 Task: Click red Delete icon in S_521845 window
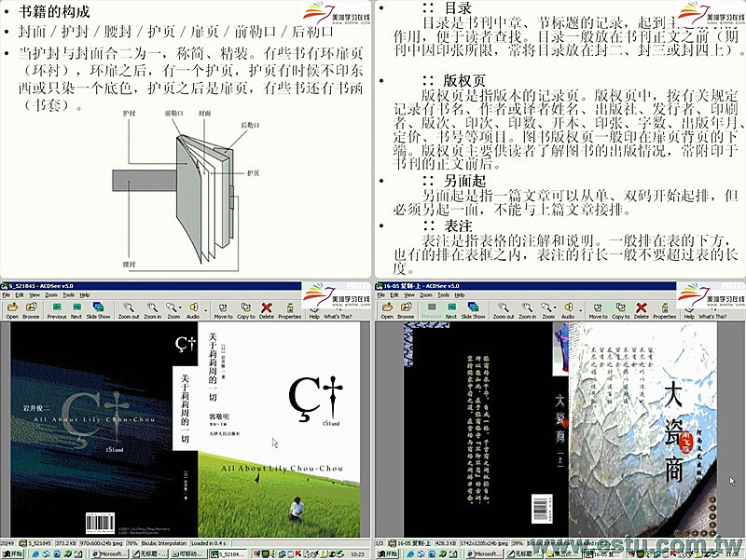(x=267, y=310)
